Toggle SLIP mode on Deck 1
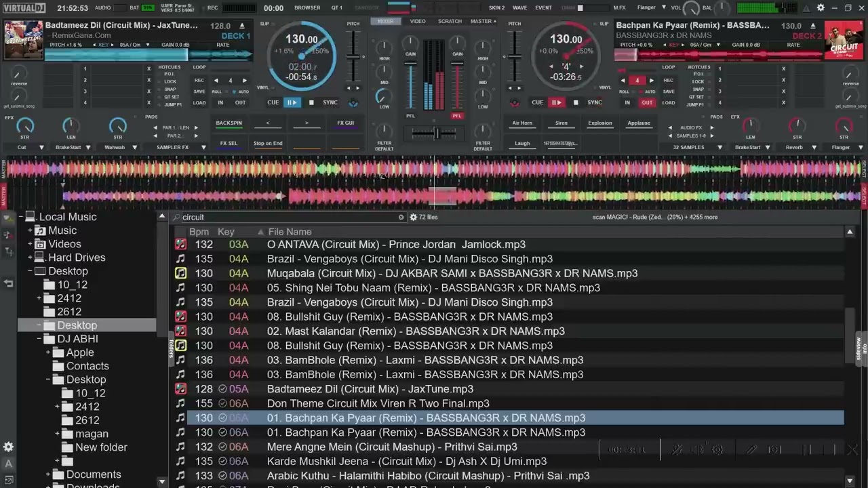868x488 pixels. pos(264,24)
